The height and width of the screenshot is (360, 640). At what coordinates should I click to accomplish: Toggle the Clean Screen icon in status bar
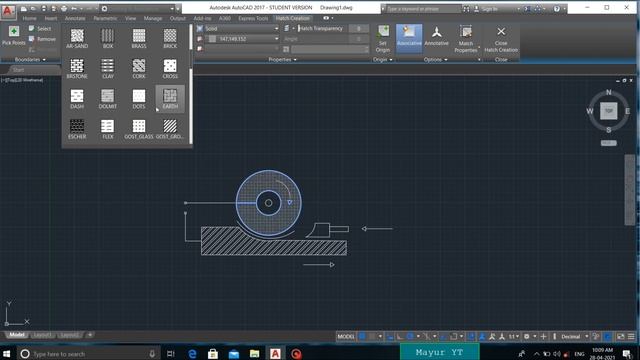pyautogui.click(x=621, y=336)
